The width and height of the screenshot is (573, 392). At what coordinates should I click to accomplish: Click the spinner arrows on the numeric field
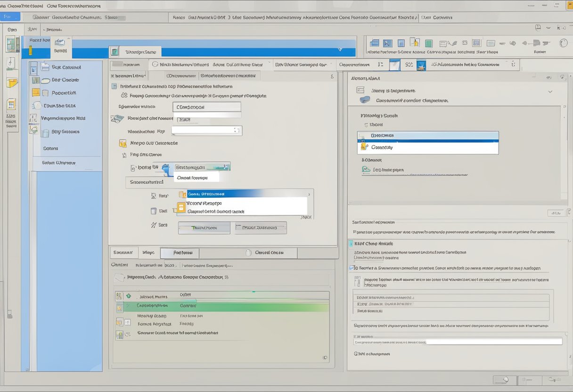click(x=236, y=131)
